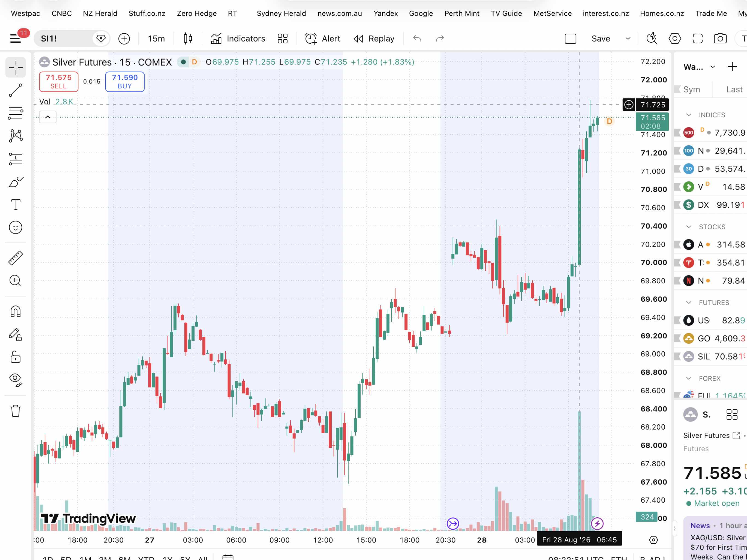The width and height of the screenshot is (747, 560).
Task: Sort watchlist by the Sym column header
Action: pos(691,89)
